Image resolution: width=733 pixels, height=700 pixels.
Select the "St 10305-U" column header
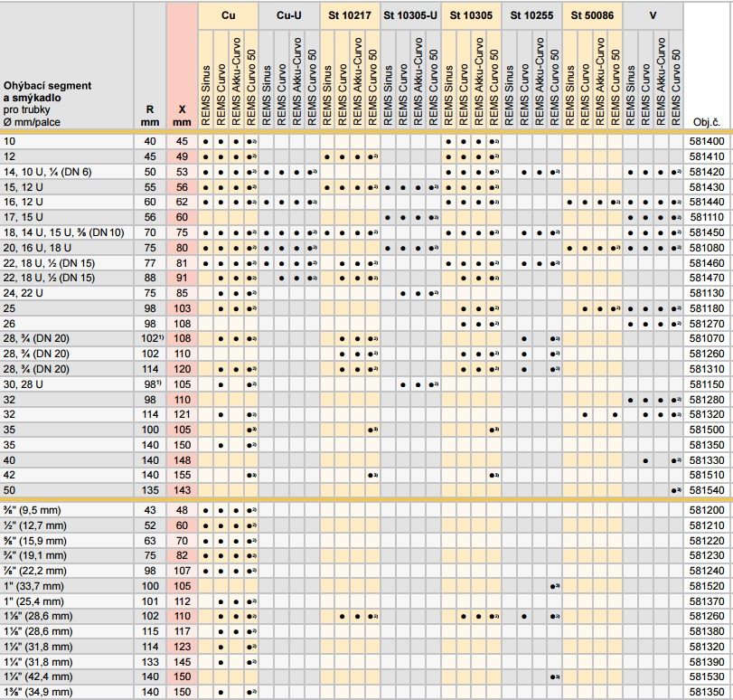410,15
